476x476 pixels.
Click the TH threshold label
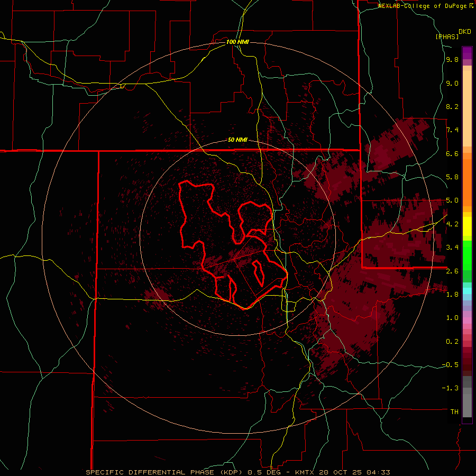(454, 411)
